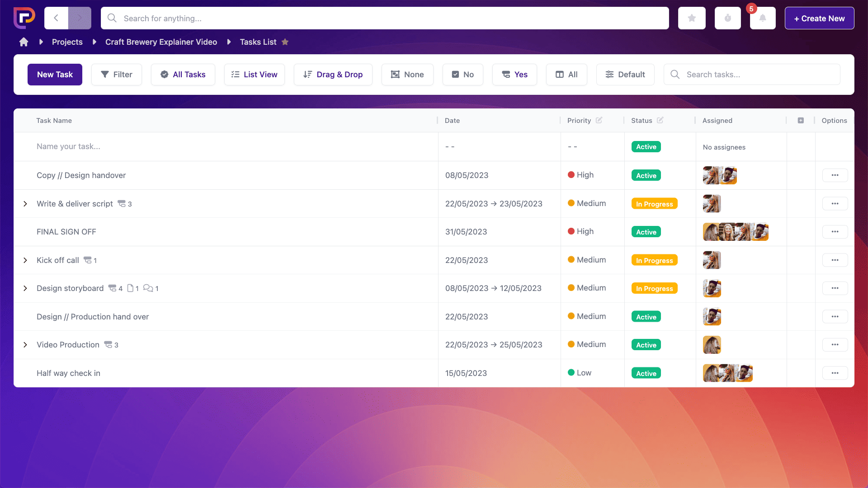This screenshot has width=868, height=488.
Task: Click the New Task button
Action: [54, 75]
